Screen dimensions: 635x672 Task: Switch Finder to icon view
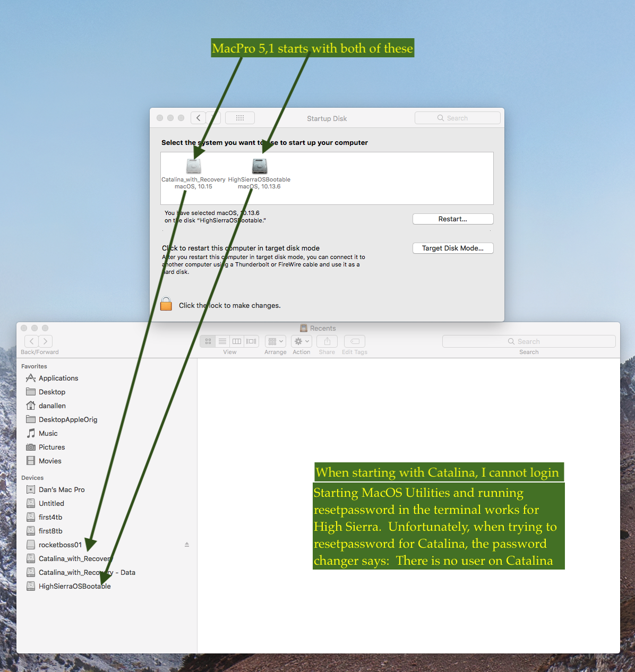coord(208,341)
